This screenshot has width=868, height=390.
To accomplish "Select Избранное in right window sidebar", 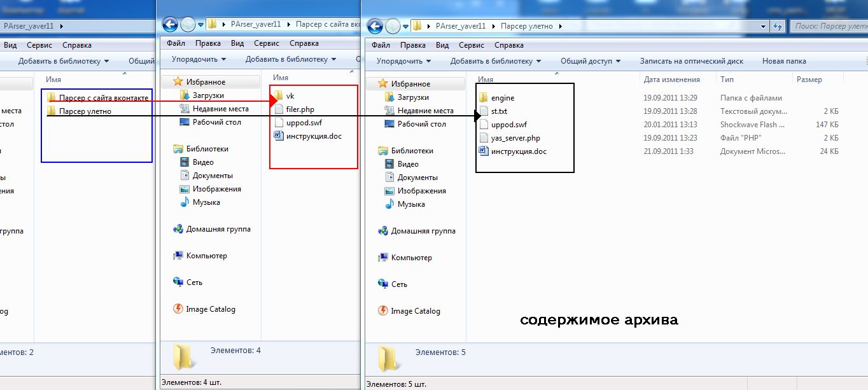I will [x=404, y=84].
